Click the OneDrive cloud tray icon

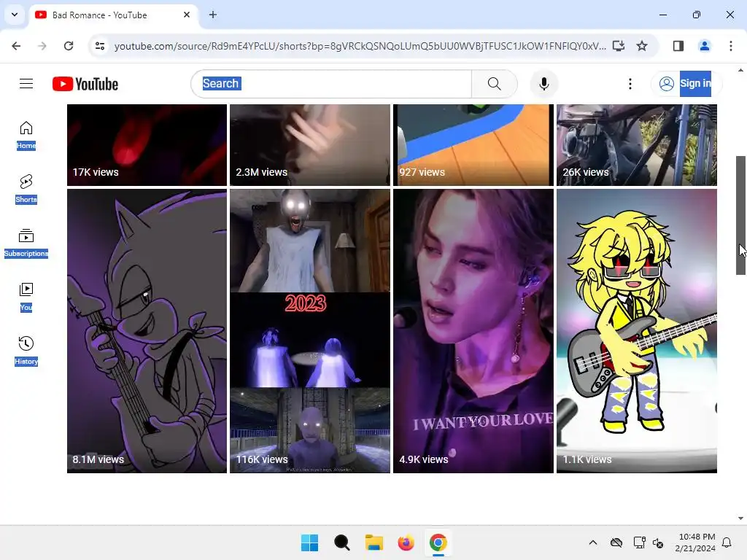[x=616, y=542]
